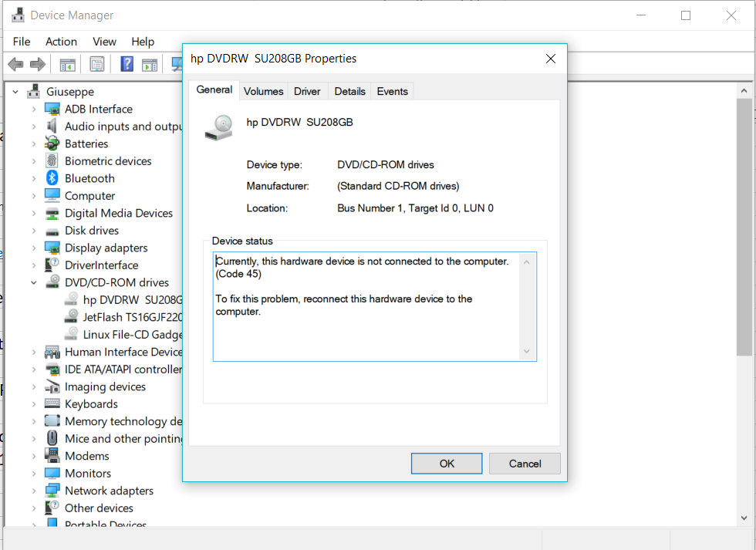
Task: Click the ADB Interface device icon
Action: tap(52, 109)
